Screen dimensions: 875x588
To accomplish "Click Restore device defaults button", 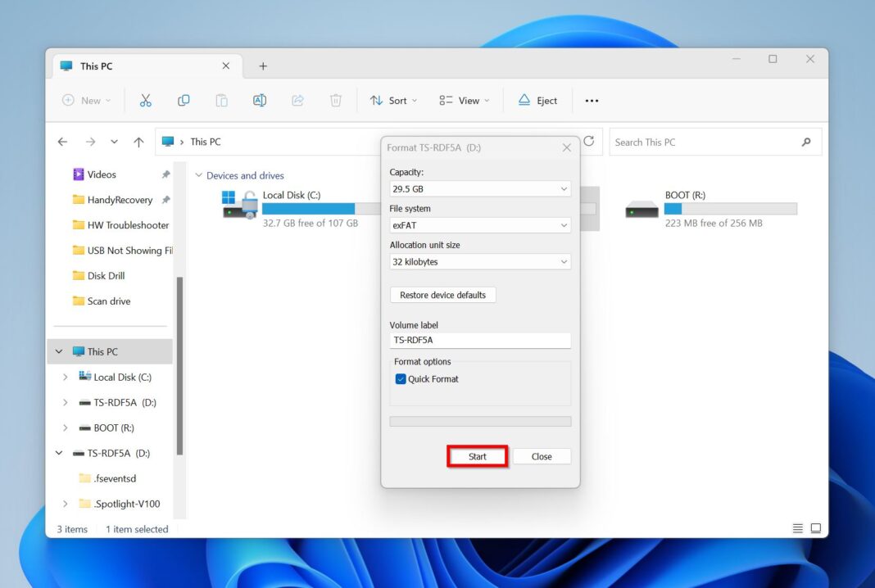I will (x=442, y=295).
